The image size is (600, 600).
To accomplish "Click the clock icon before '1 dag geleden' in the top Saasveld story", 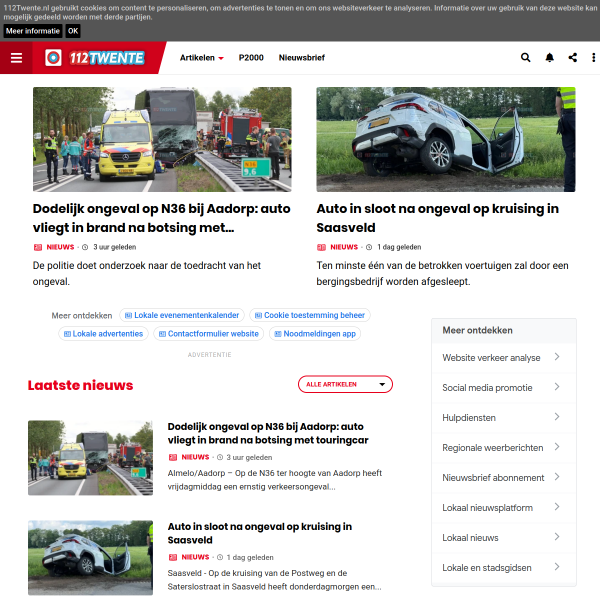I will point(369,247).
